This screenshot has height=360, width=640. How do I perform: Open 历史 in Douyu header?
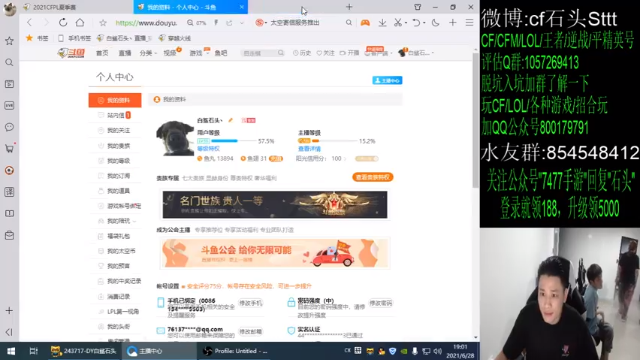tap(302, 53)
